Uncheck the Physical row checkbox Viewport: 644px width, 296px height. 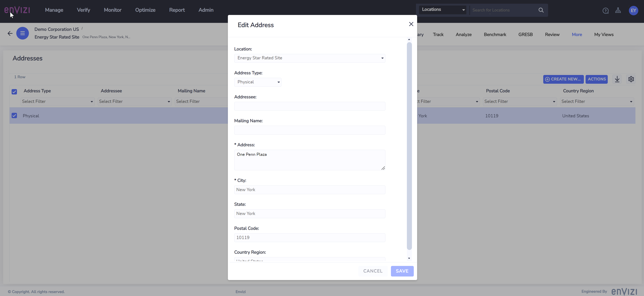tap(14, 116)
